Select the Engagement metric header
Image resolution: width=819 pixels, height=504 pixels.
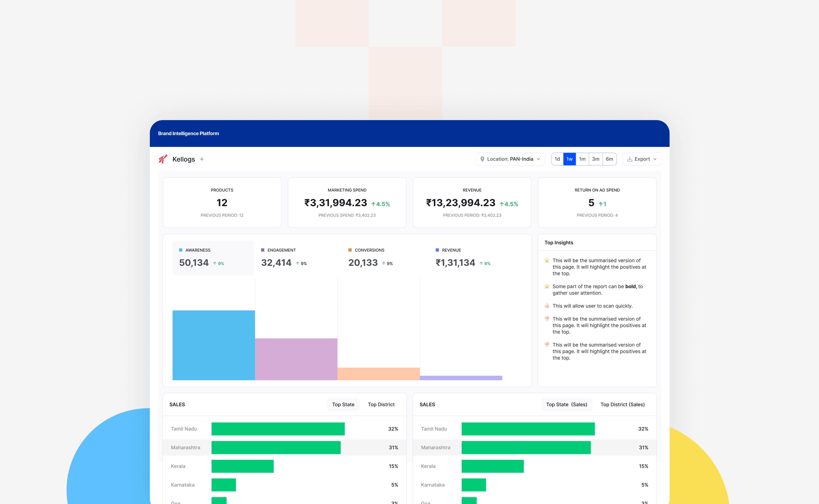[x=281, y=250]
